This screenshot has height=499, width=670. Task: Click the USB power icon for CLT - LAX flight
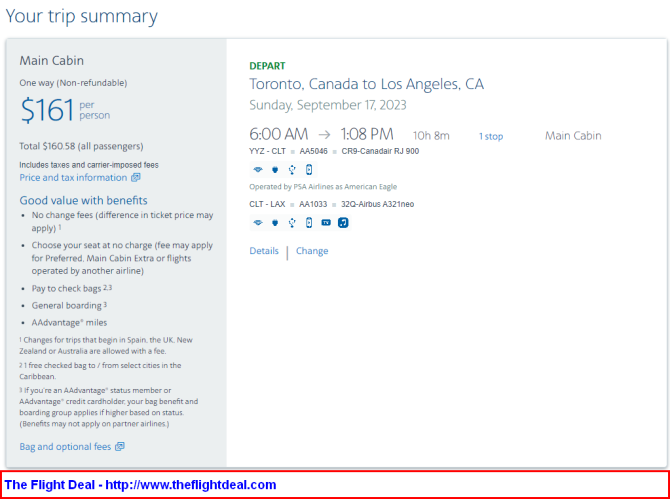[x=292, y=223]
